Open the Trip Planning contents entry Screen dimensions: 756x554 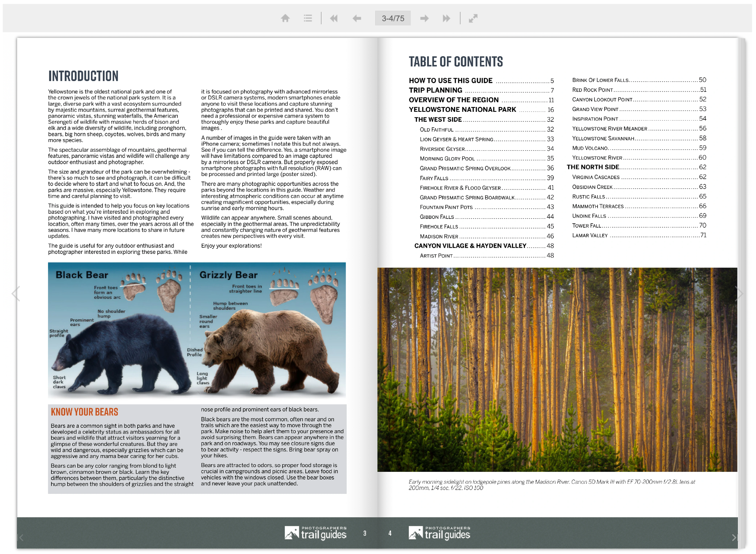(x=435, y=90)
